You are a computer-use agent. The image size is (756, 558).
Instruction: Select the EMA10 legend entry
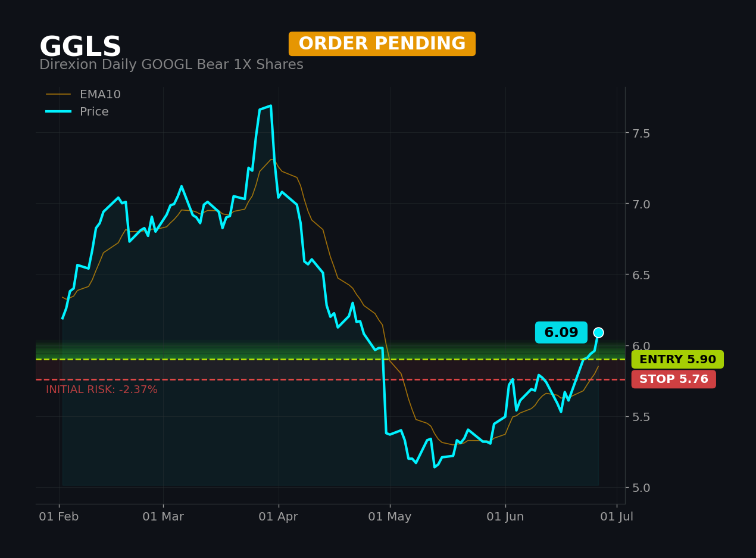coord(83,95)
